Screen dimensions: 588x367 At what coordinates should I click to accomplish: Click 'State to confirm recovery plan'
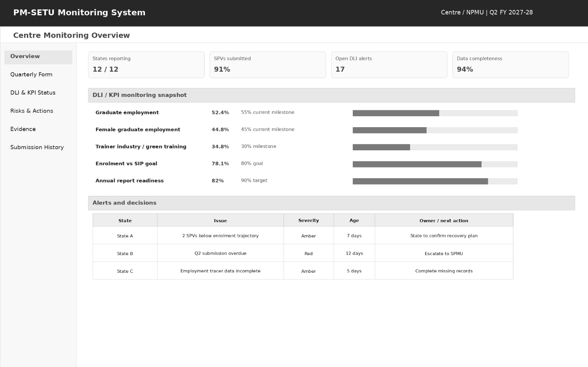click(x=444, y=236)
